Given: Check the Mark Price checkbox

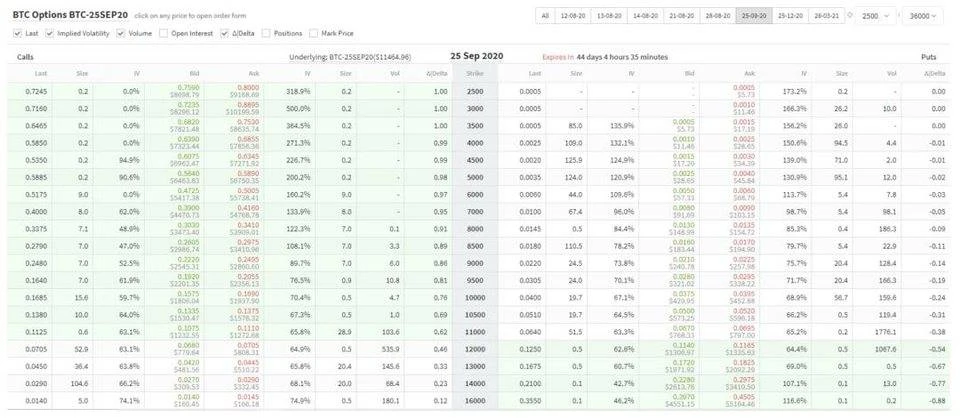Looking at the screenshot, I should pos(316,33).
